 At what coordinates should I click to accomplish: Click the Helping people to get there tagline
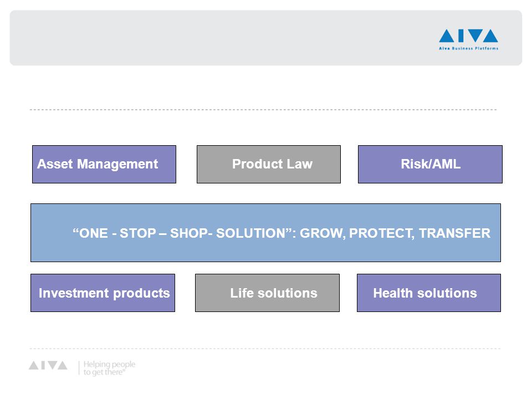pos(109,368)
